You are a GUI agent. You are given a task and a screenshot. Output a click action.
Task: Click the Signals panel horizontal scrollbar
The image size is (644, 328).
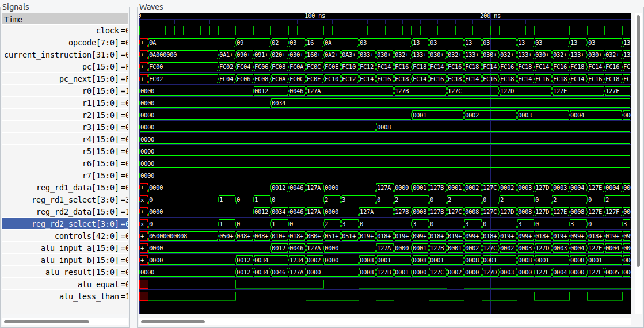[47, 322]
